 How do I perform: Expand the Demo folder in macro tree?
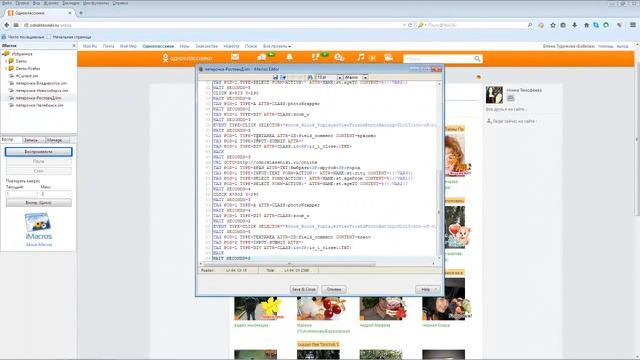tap(6, 61)
